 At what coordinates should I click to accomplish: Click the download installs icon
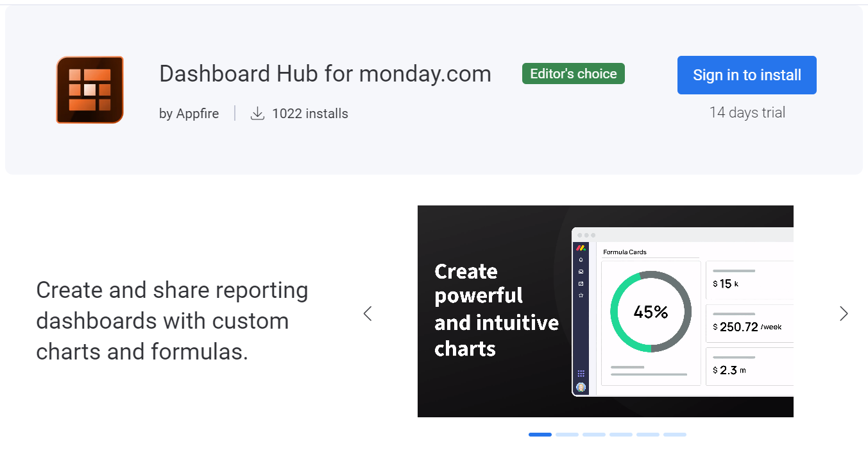click(257, 114)
